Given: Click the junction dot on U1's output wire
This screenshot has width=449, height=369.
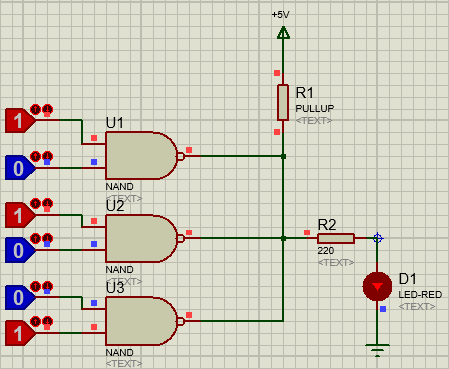Looking at the screenshot, I should pos(283,156).
